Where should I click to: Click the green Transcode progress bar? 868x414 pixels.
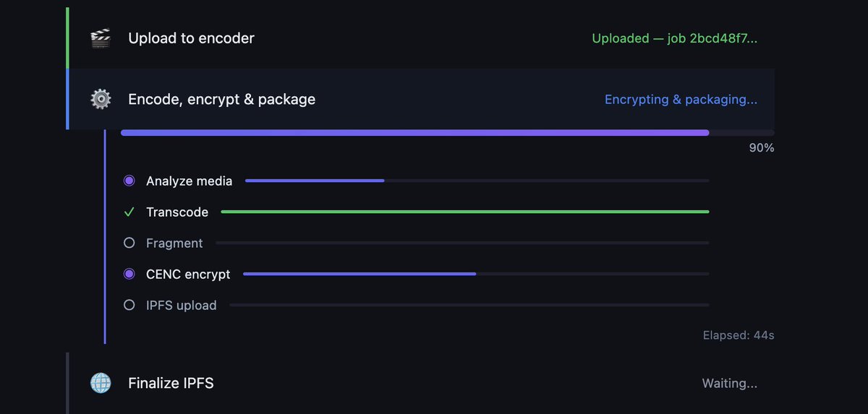tap(464, 212)
